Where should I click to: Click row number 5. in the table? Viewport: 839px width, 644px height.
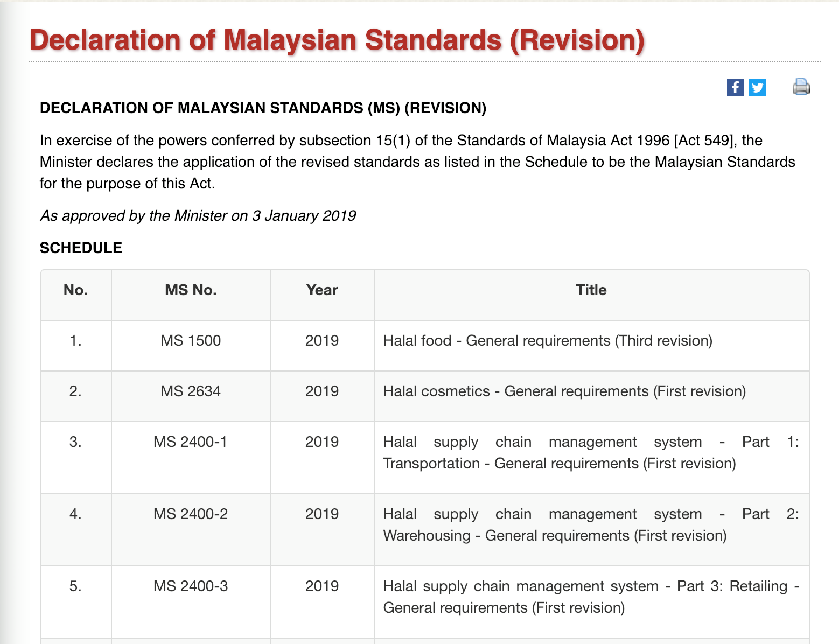coord(75,586)
